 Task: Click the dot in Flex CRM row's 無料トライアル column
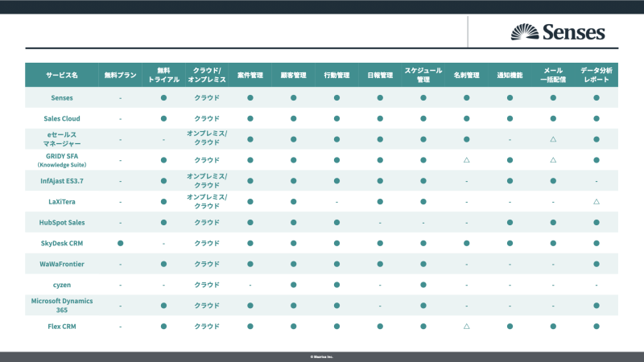pyautogui.click(x=163, y=327)
